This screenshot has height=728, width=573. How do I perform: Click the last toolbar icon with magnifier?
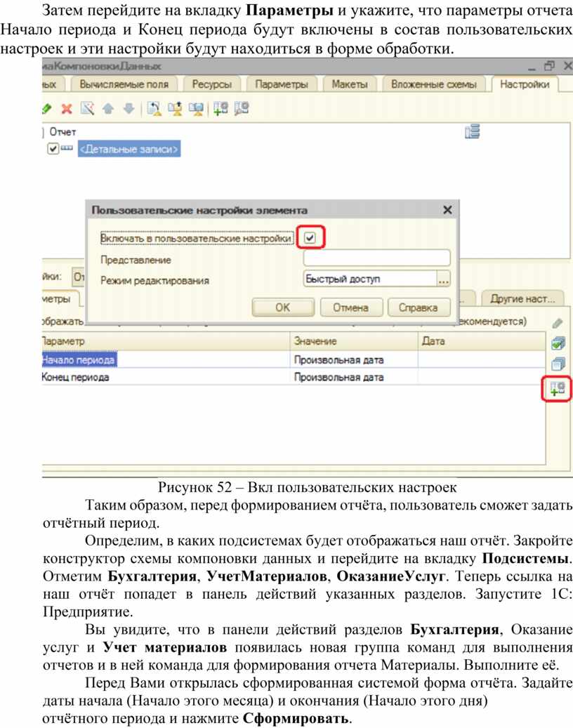242,109
